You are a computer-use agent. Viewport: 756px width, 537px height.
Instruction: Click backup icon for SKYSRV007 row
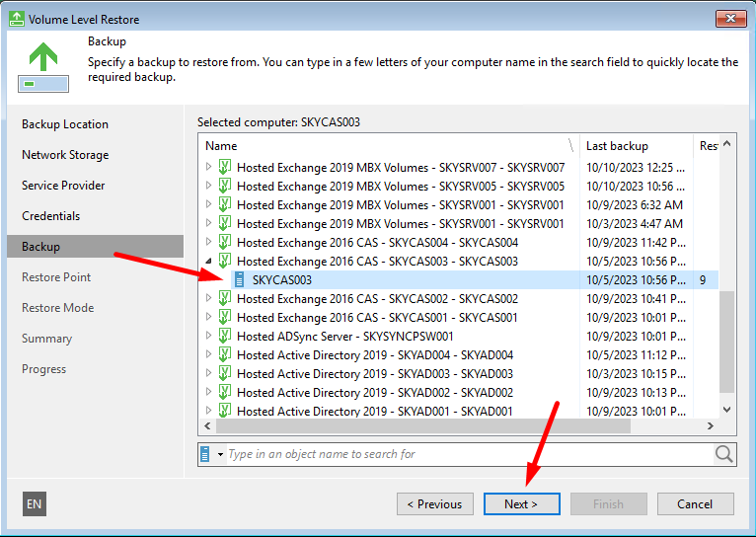point(225,167)
